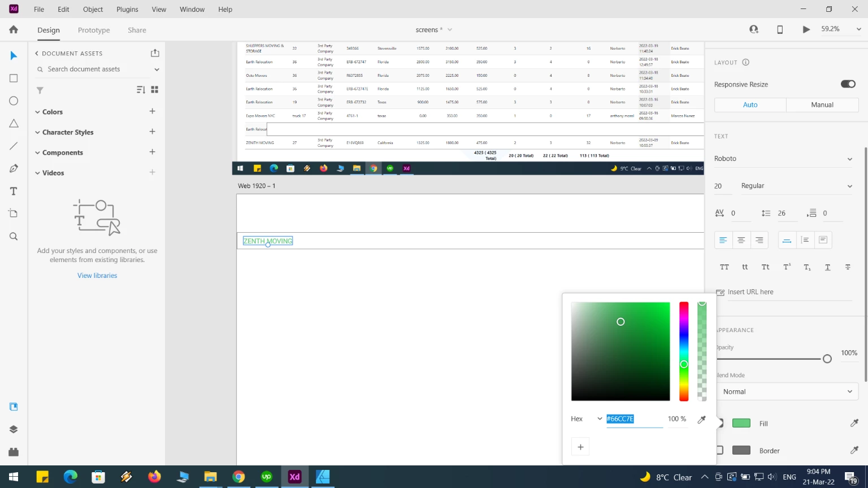Open the search assets dropdown arrow

click(157, 69)
